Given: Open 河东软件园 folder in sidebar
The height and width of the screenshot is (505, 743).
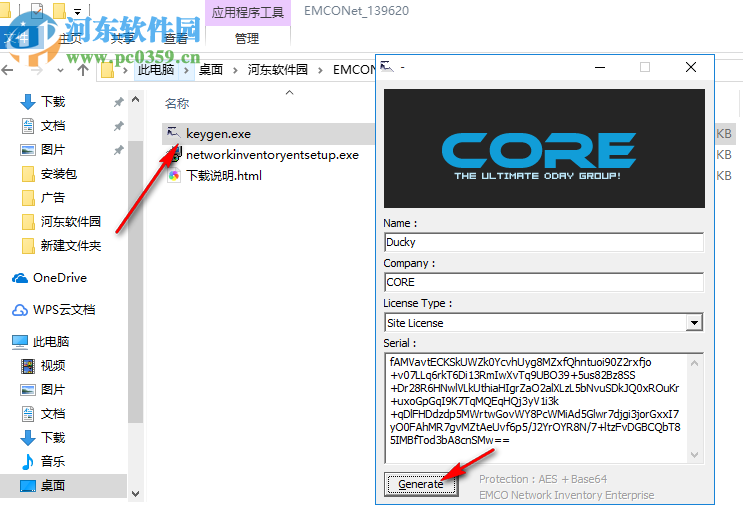Looking at the screenshot, I should point(71,221).
